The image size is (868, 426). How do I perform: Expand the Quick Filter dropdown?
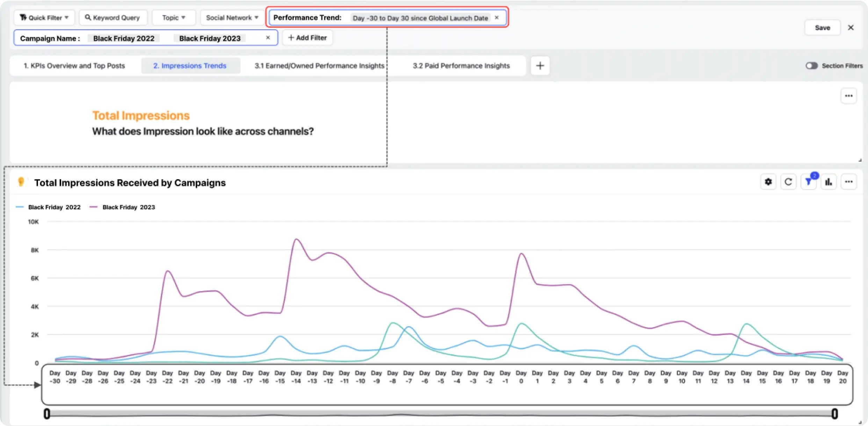[x=44, y=17]
